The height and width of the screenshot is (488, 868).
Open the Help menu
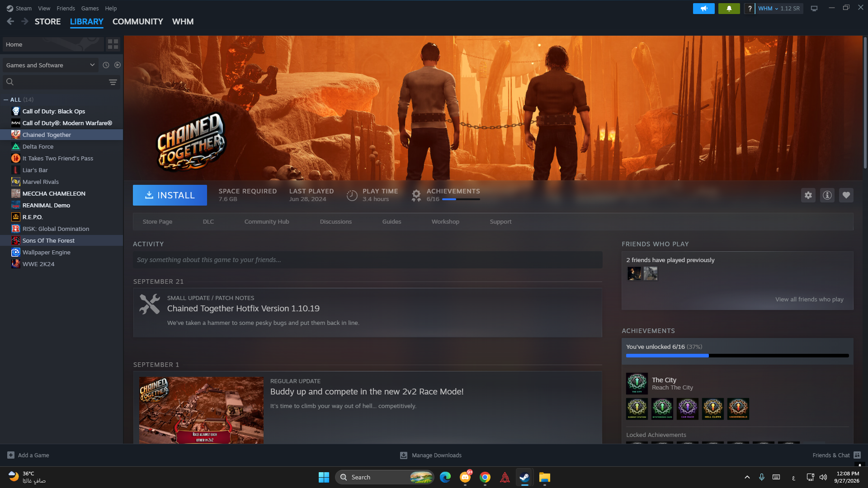111,9
